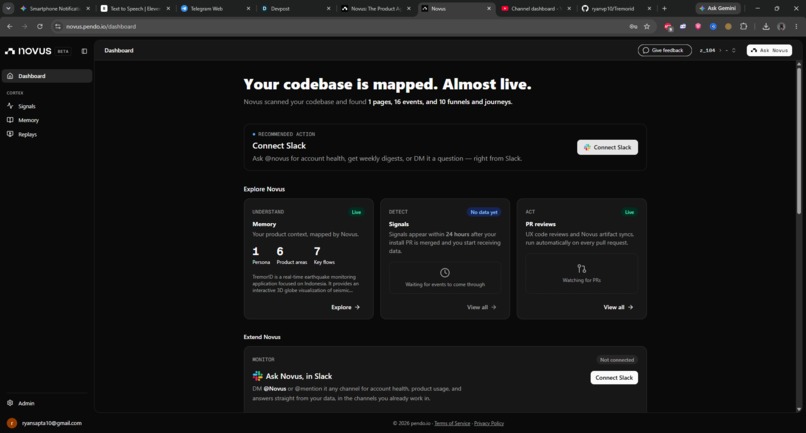The width and height of the screenshot is (806, 433).
Task: Collapse the Novus sidebar panel icon
Action: tap(84, 51)
